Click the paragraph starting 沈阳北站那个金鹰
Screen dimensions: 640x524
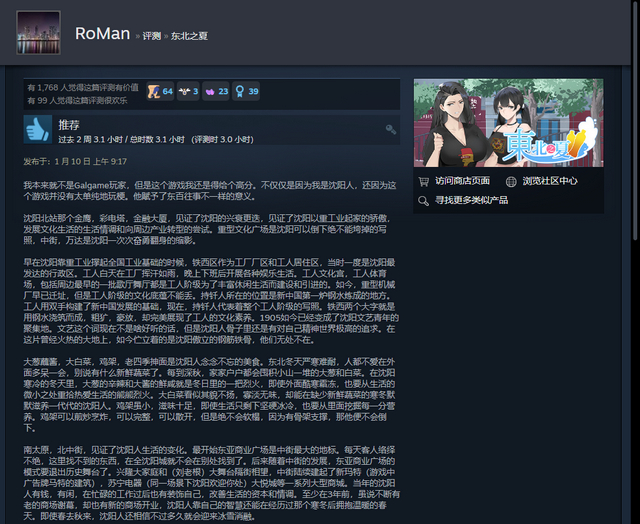tap(207, 229)
